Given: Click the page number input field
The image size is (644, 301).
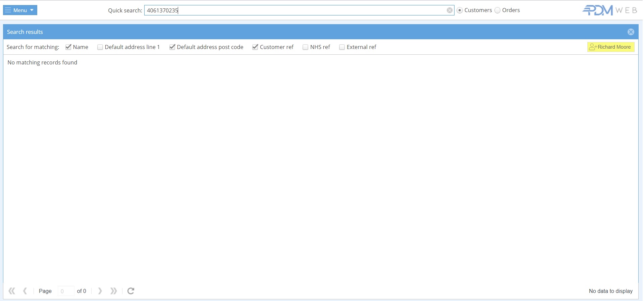Looking at the screenshot, I should pyautogui.click(x=66, y=291).
